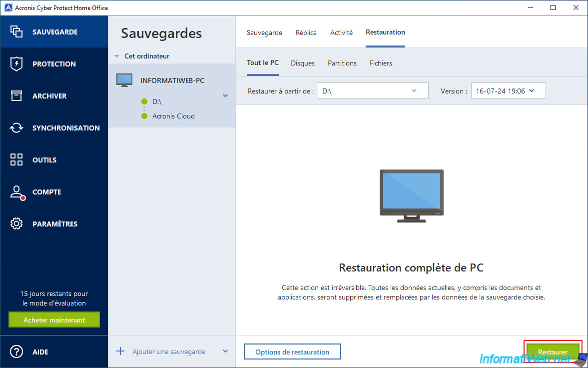Open the SYNCHRONISATION section
Screen dimensions: 588x368
click(54, 127)
